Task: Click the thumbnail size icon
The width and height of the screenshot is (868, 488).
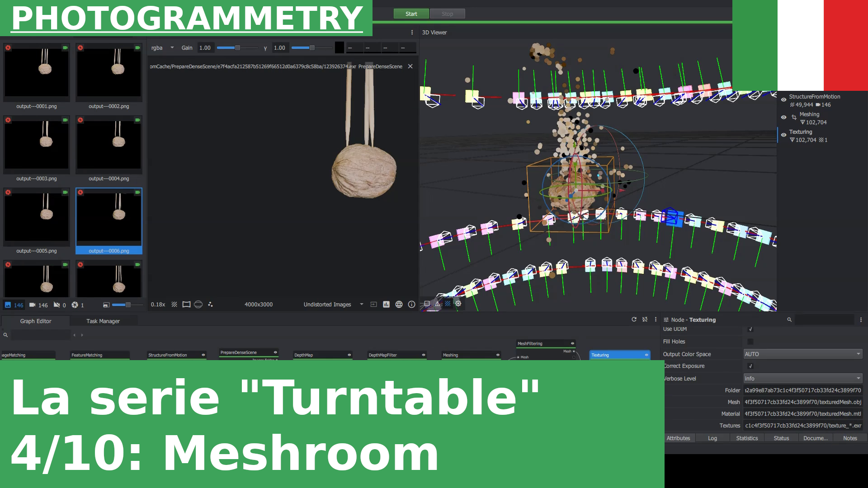Action: (x=106, y=305)
